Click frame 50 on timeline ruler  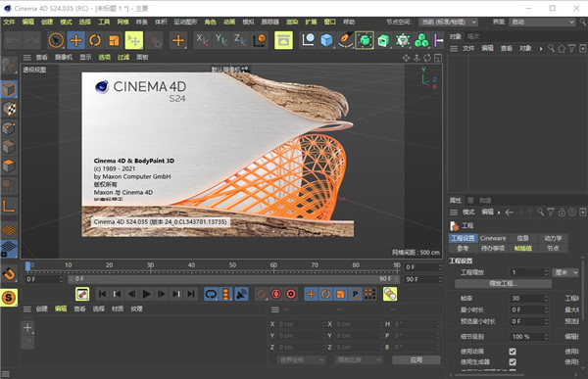pos(232,265)
